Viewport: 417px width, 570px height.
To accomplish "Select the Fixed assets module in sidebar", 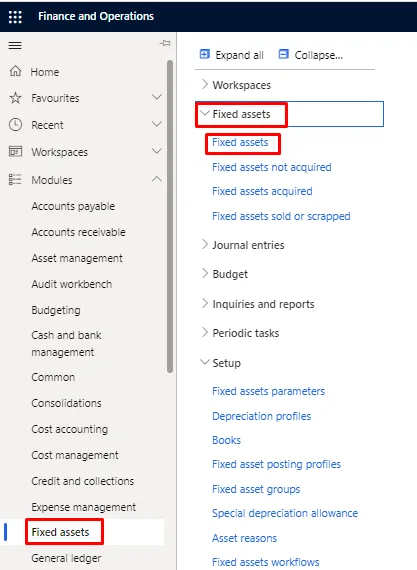I will [x=60, y=532].
